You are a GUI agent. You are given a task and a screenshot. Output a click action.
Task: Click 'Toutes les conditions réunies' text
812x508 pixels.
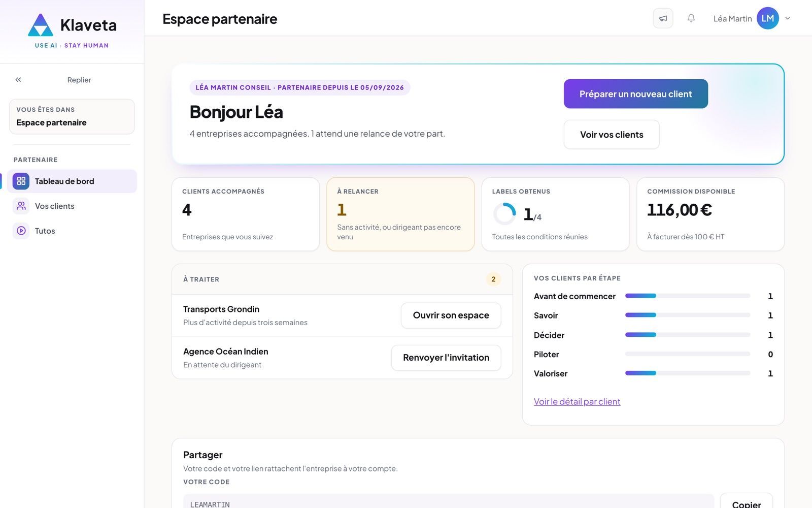[539, 237]
